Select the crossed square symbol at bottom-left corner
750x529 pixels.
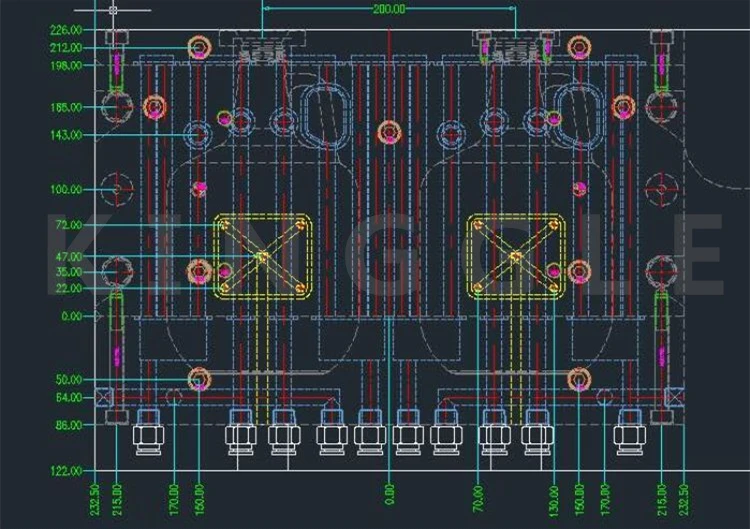[103, 397]
